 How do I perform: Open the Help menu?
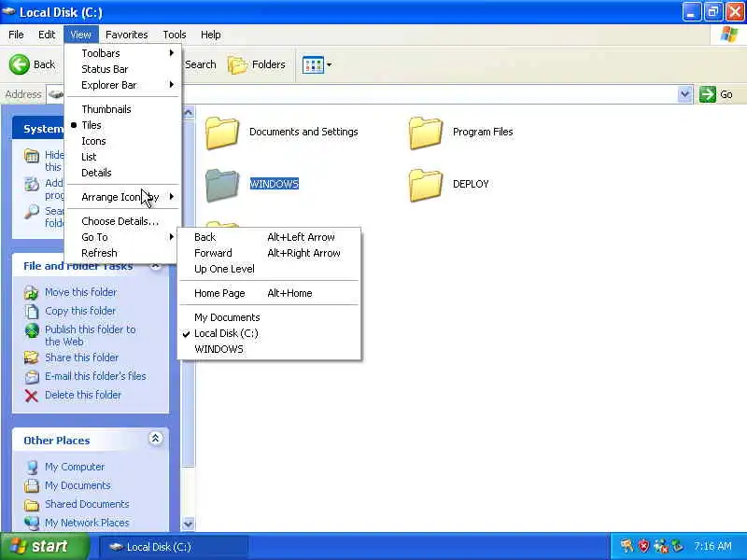pyautogui.click(x=211, y=35)
